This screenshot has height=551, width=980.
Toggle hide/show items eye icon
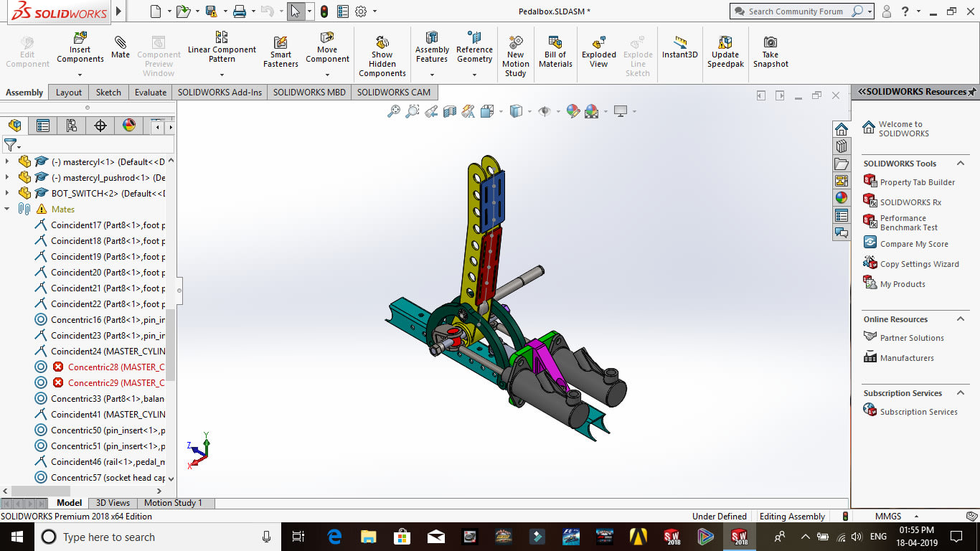(545, 111)
